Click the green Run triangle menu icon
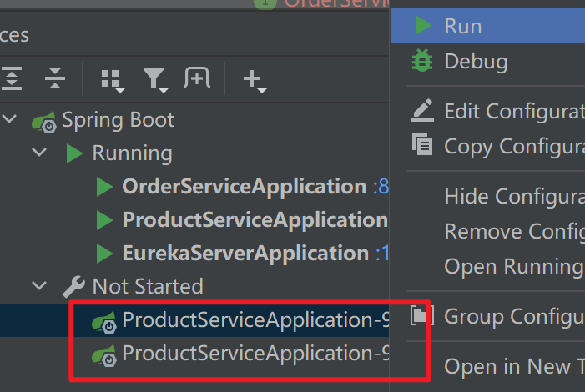This screenshot has width=585, height=392. [423, 26]
